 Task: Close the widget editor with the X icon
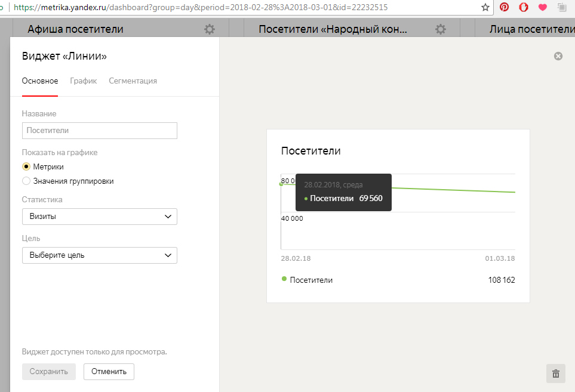(x=558, y=56)
